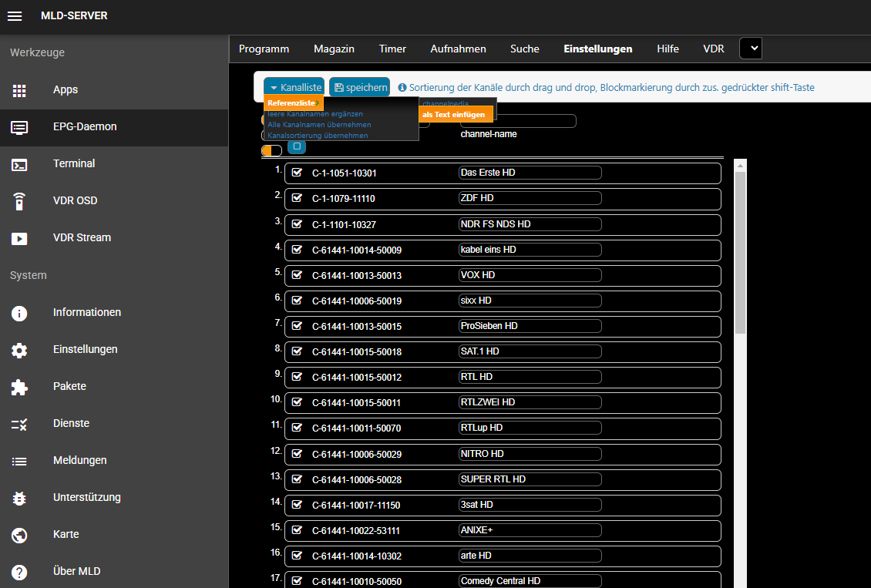Click the Pakete puzzle icon
The width and height of the screenshot is (871, 588).
point(19,386)
